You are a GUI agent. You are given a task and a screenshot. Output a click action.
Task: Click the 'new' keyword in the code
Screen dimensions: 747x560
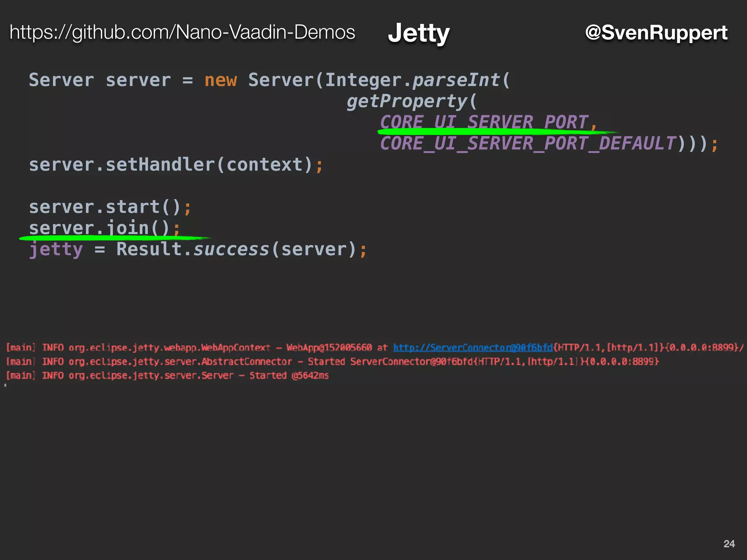220,80
